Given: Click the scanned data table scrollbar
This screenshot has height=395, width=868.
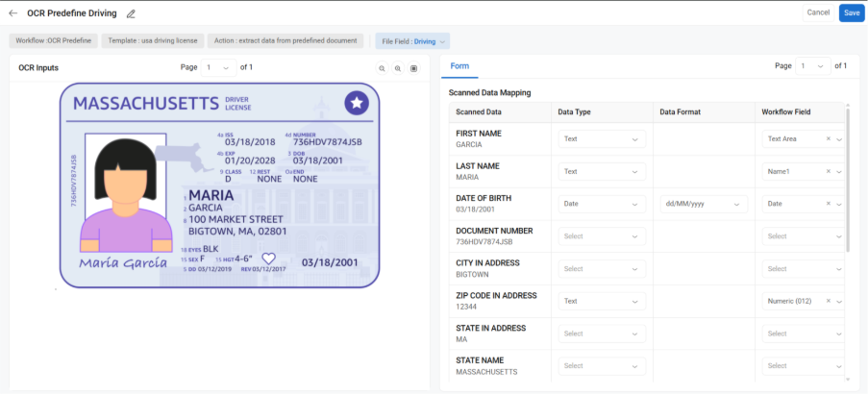Looking at the screenshot, I should (847, 178).
